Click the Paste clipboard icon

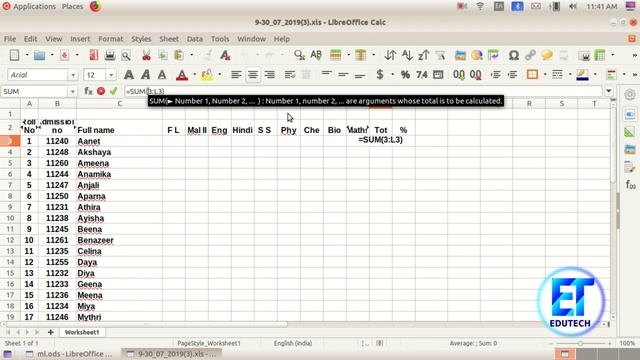[179, 55]
